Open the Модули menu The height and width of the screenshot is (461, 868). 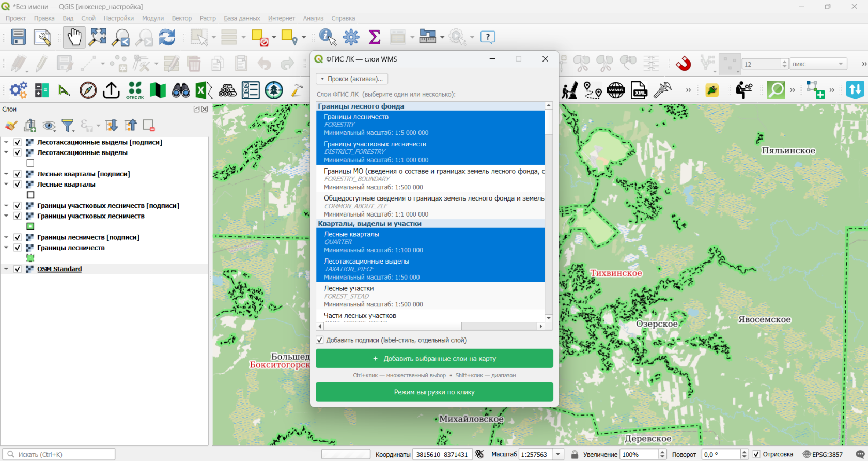153,18
